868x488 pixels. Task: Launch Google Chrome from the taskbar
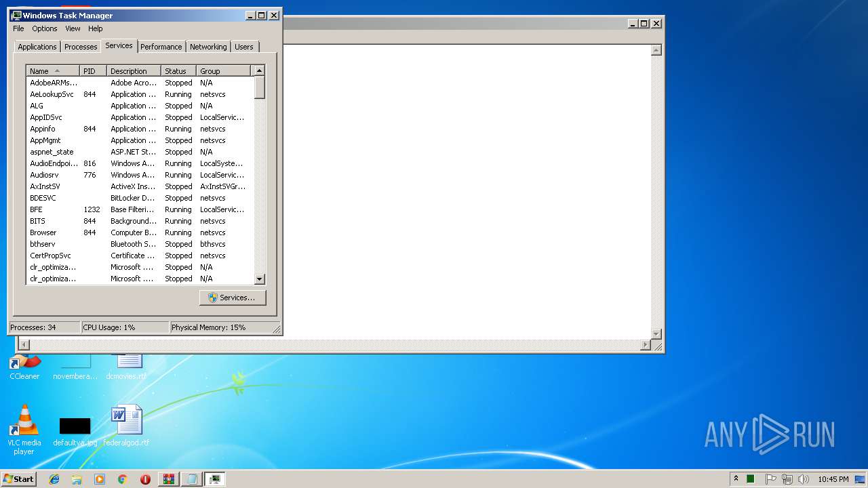coord(123,479)
